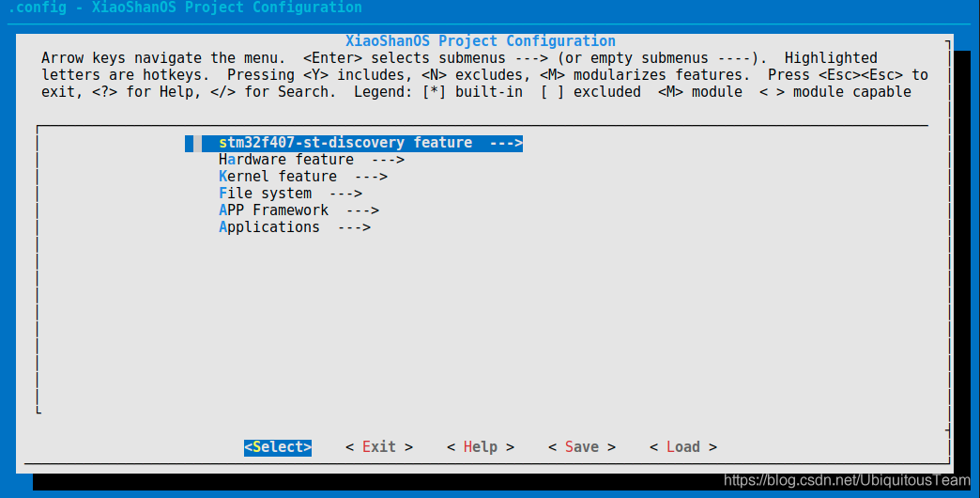Open the Hardware feature submenu
Viewport: 980px width, 498px height.
pos(285,160)
